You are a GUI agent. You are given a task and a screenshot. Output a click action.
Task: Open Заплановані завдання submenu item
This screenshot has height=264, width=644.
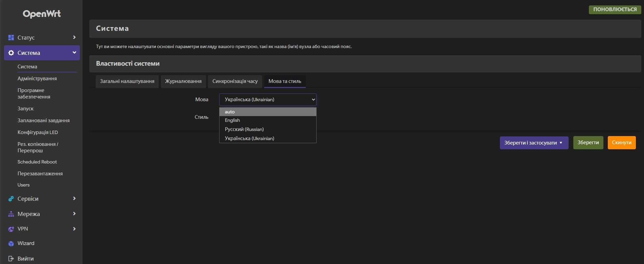(44, 120)
